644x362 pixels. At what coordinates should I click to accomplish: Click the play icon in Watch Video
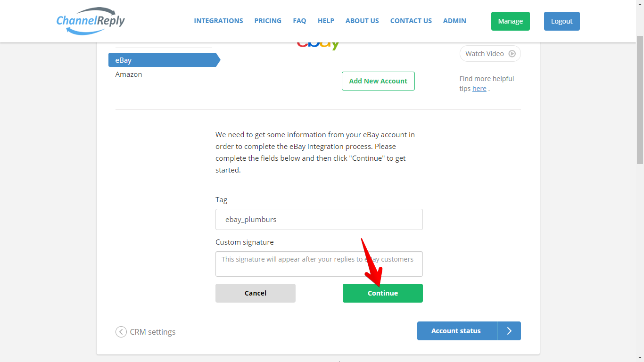coord(512,54)
